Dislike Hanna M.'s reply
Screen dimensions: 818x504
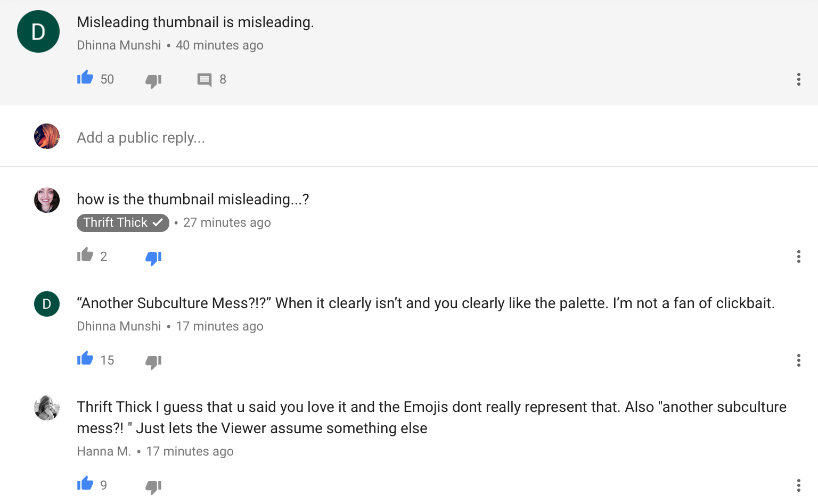(x=153, y=486)
